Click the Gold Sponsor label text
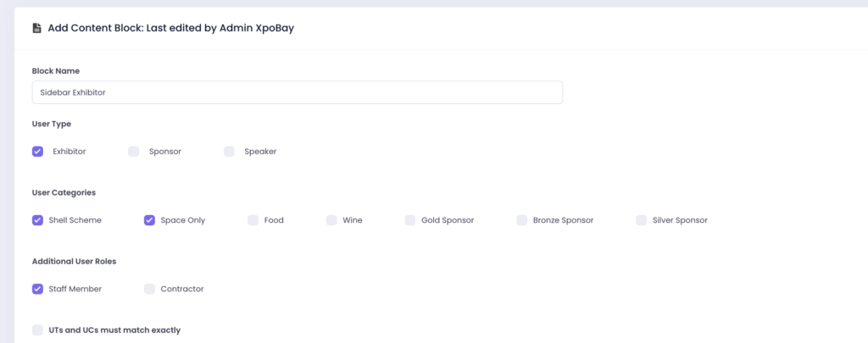Screen dimensions: 868x343 click(448, 220)
